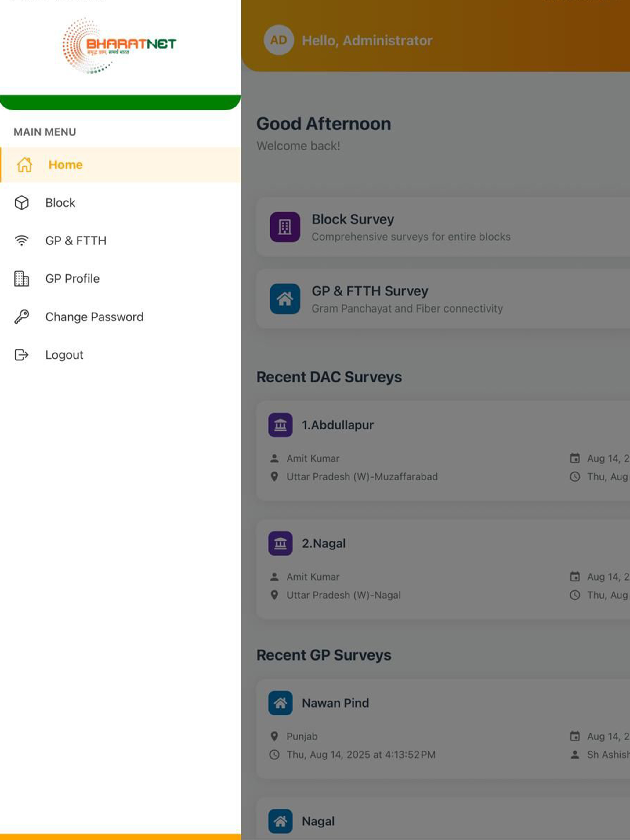
Task: Click the clock icon in the 2.Nagal card
Action: tap(575, 595)
